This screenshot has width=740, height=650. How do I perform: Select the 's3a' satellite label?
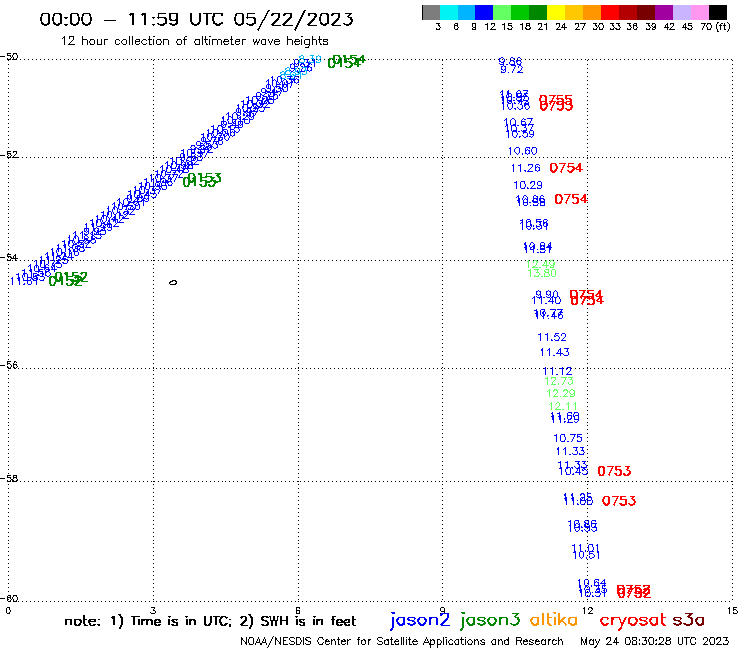click(688, 620)
